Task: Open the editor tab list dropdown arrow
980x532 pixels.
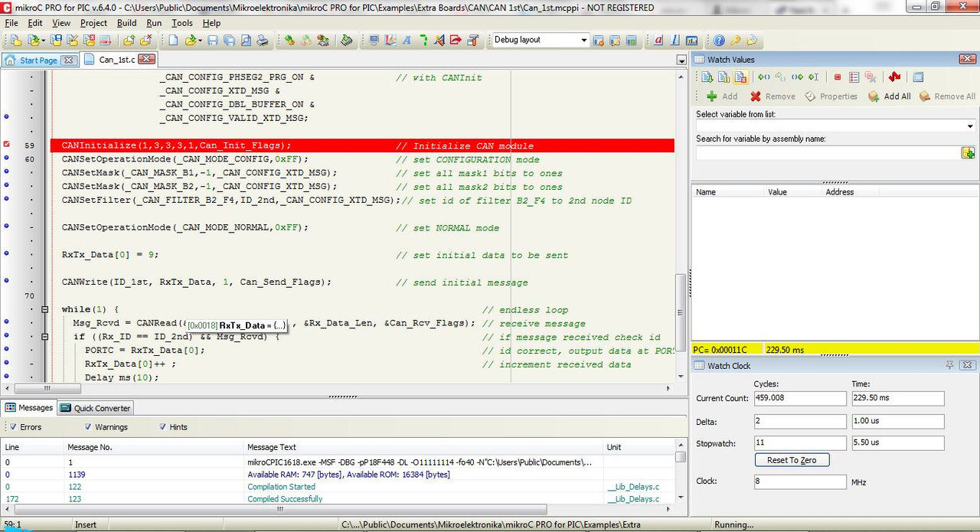Action: [x=681, y=60]
